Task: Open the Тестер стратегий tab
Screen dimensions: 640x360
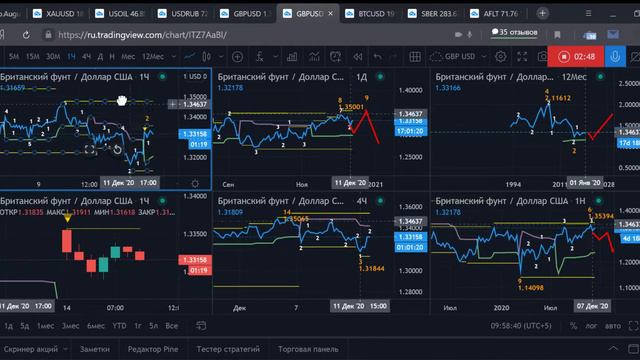Action: click(x=228, y=349)
